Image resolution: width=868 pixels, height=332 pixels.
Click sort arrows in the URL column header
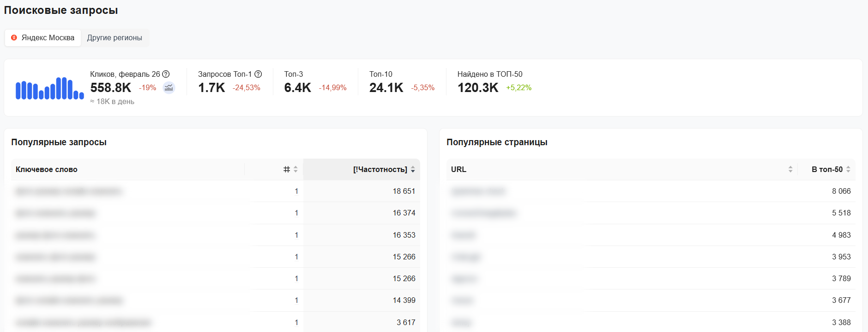tap(790, 169)
